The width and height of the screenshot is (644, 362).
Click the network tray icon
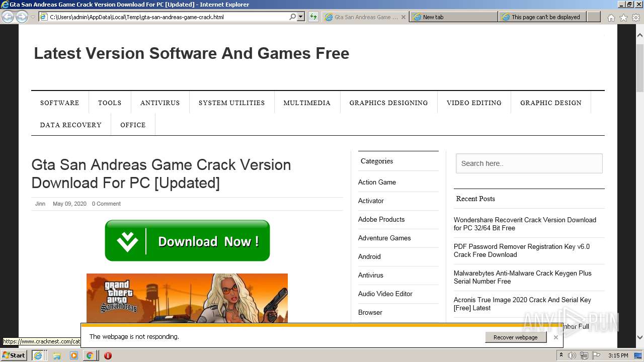coord(584,355)
